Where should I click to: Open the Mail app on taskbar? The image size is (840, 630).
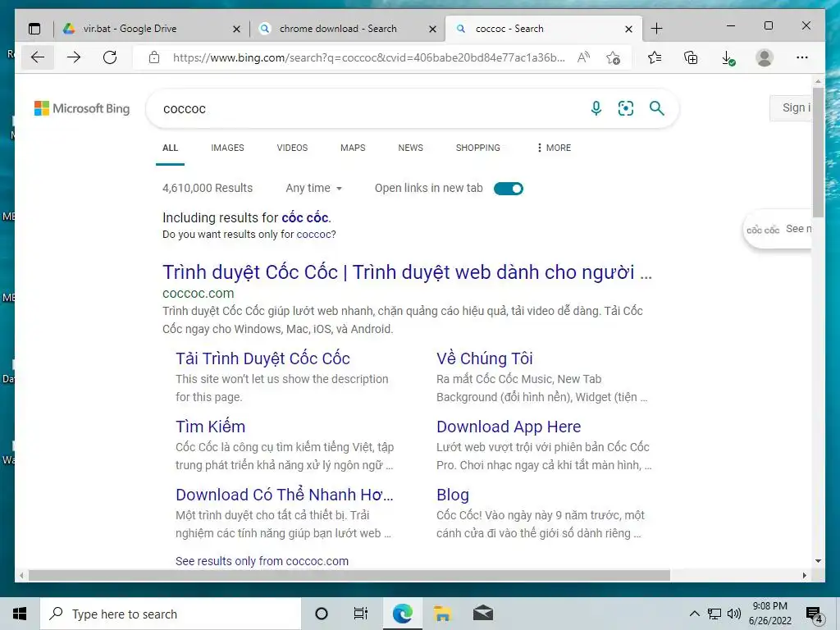point(482,614)
